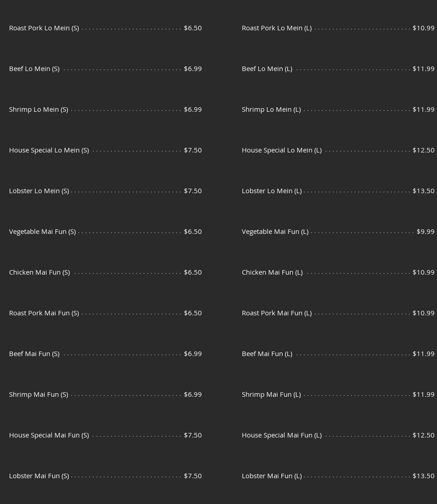Select Lobster Mai Fun (S)
437x504 pixels.
coord(39,476)
